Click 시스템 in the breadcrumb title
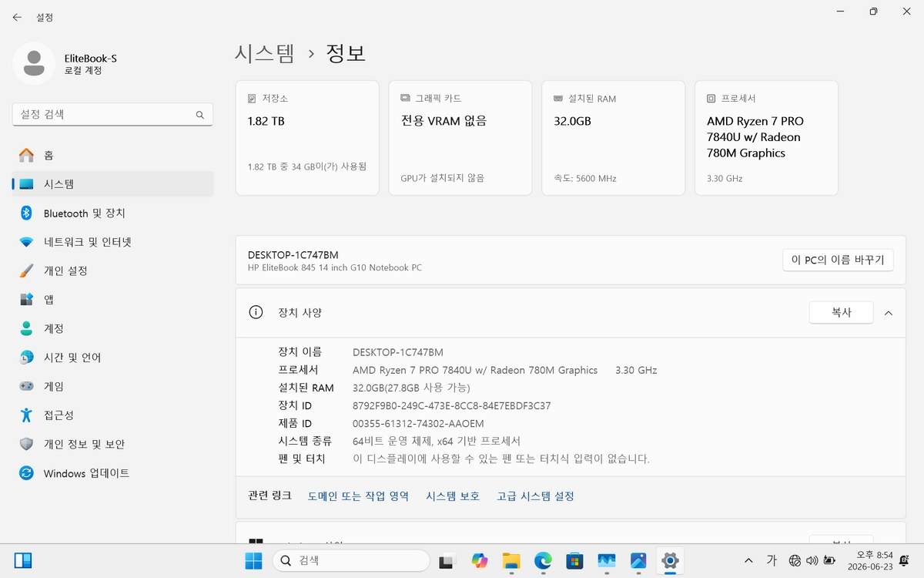The height and width of the screenshot is (578, 924). pos(265,53)
